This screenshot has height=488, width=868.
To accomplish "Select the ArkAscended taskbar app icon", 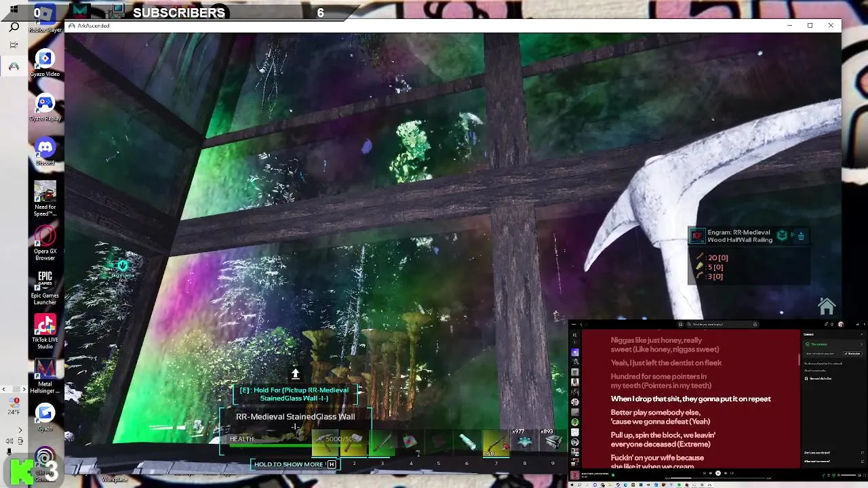I will pos(14,66).
